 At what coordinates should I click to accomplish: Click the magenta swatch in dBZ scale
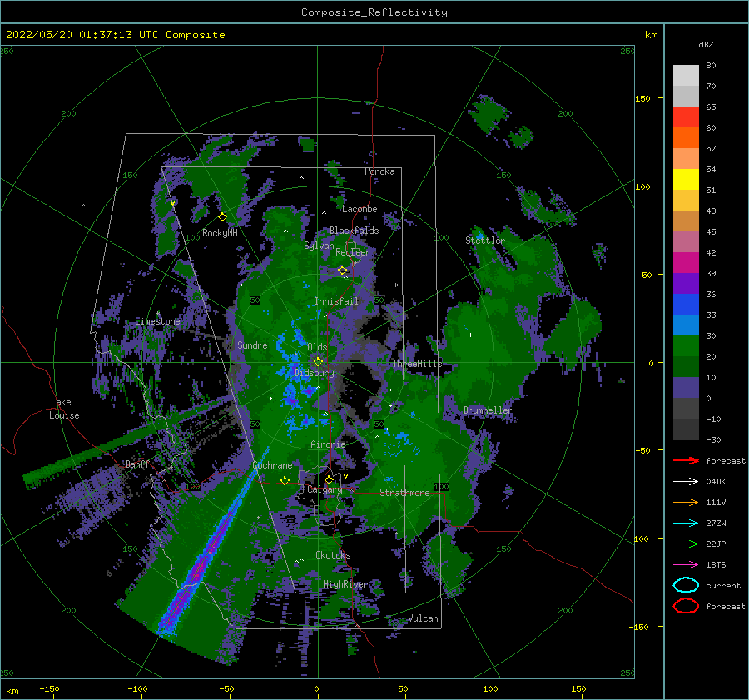[x=686, y=262]
